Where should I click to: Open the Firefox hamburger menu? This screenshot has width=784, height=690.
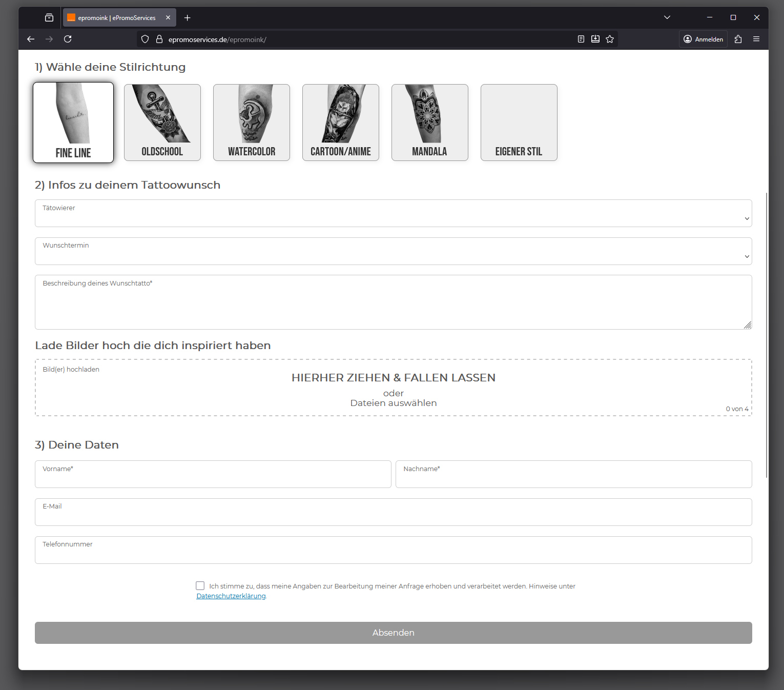point(756,39)
